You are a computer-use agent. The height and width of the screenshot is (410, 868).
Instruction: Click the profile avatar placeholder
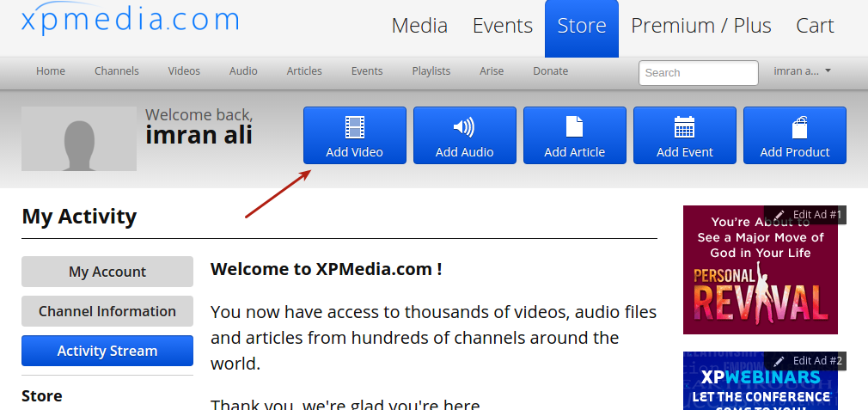click(x=79, y=139)
